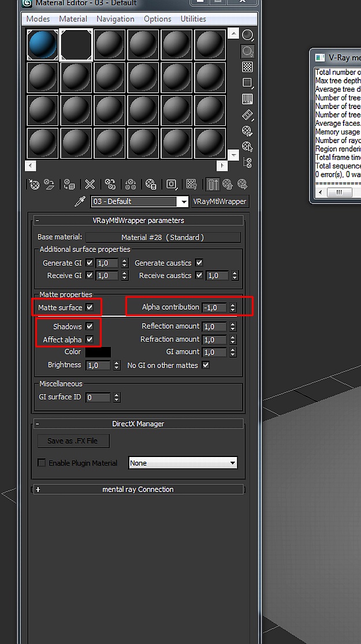Image resolution: width=361 pixels, height=644 pixels.
Task: Toggle the Show End Result icon
Action: 212,185
